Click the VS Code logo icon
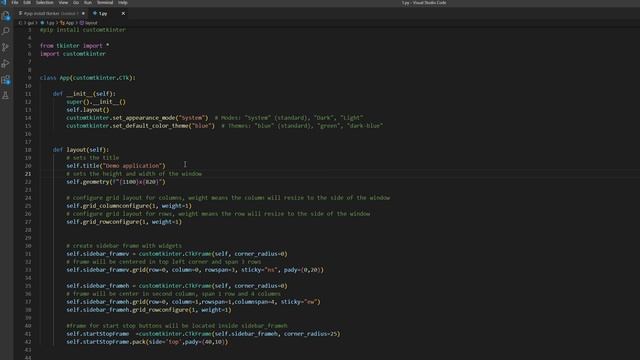Screen dimensions: 640x360 (x=4, y=2)
